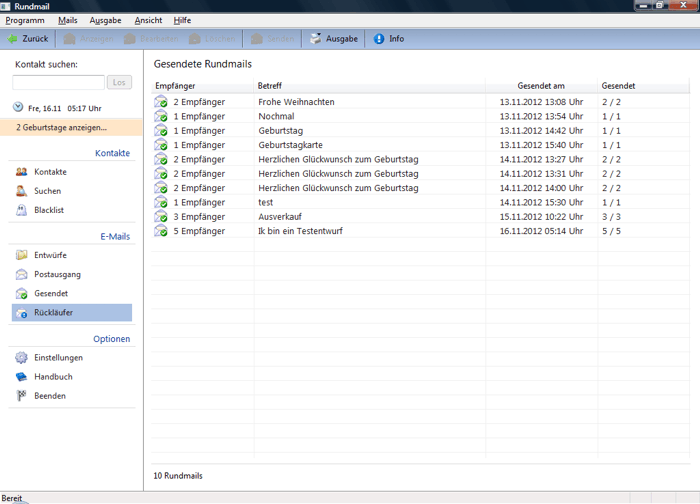This screenshot has width=700, height=504.
Task: Click the Los search button
Action: (119, 82)
